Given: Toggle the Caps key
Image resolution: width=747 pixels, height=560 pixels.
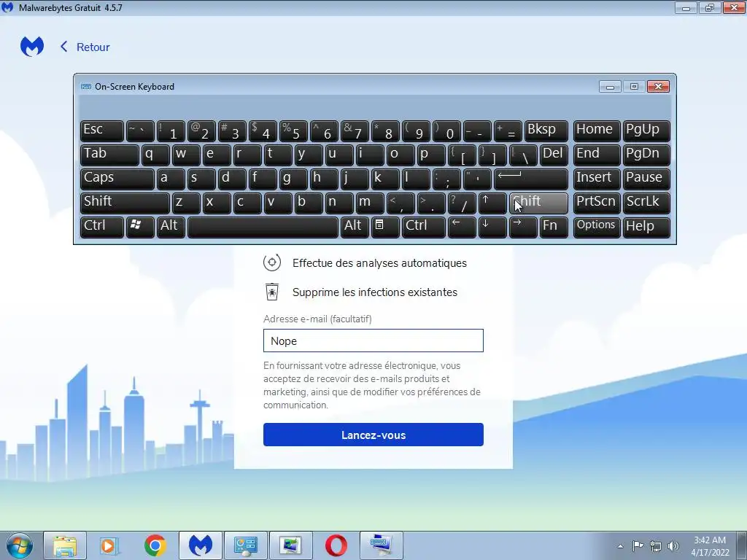Looking at the screenshot, I should (x=117, y=179).
